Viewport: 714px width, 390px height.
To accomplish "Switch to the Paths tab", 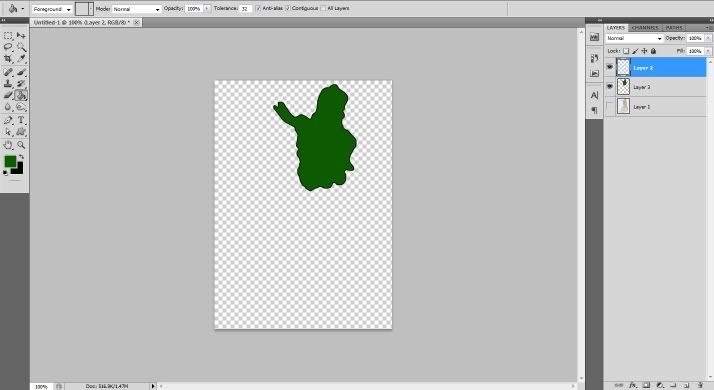I will pyautogui.click(x=674, y=28).
